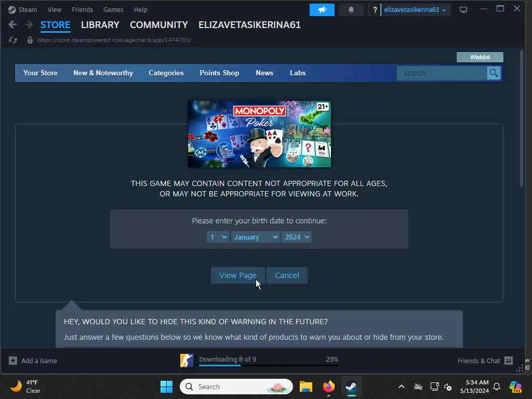Open the birth day dropdown

point(218,237)
